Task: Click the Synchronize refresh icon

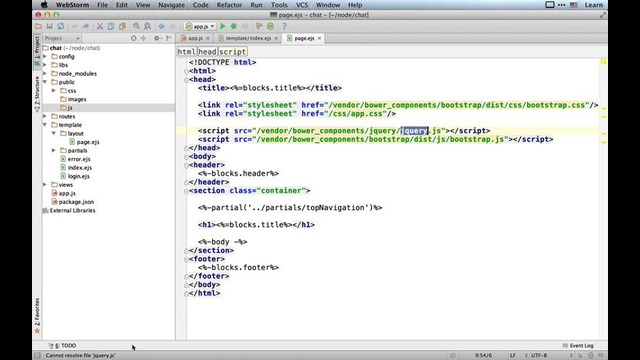Action: pos(60,26)
